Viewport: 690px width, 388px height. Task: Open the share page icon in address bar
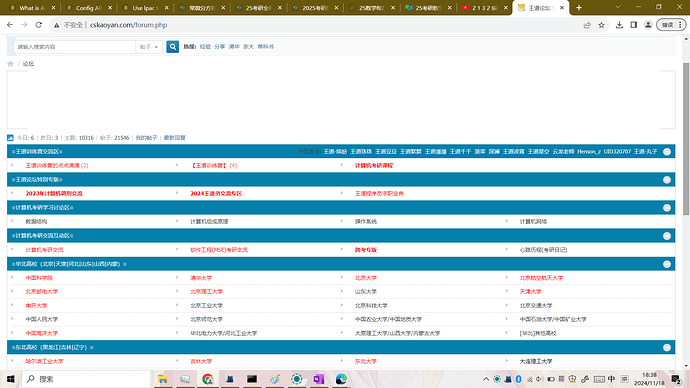pyautogui.click(x=587, y=25)
